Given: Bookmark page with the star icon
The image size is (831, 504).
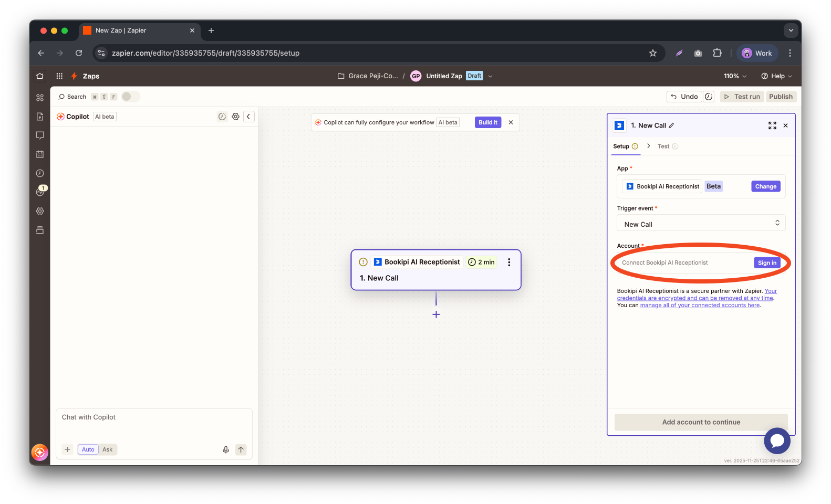Looking at the screenshot, I should click(x=653, y=53).
